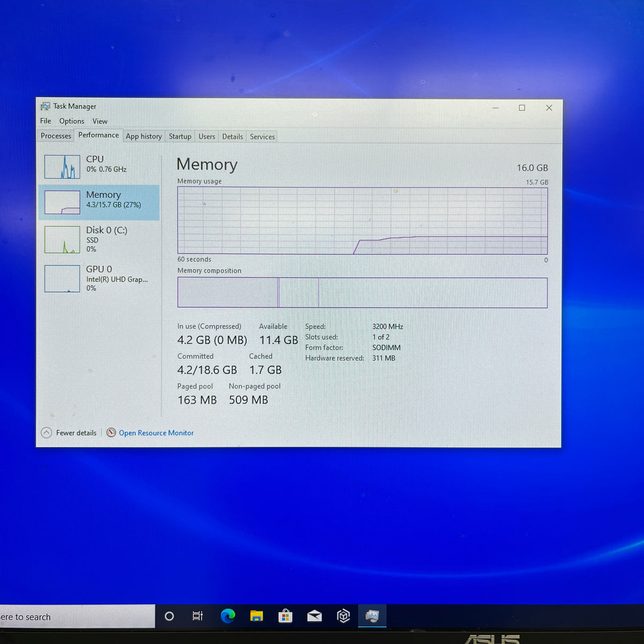Switch to the Users tab
Viewport: 644px width, 644px height.
click(x=207, y=136)
